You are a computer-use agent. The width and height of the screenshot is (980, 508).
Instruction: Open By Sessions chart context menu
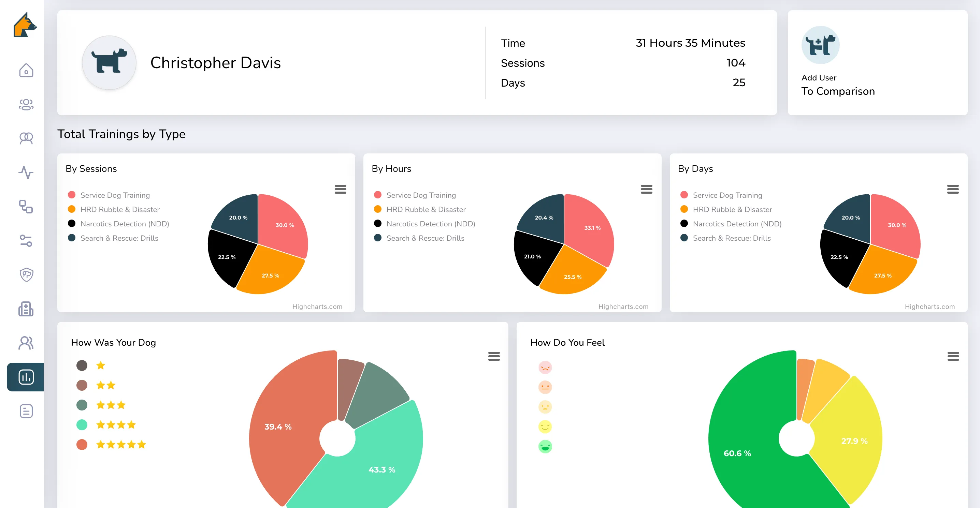click(340, 189)
